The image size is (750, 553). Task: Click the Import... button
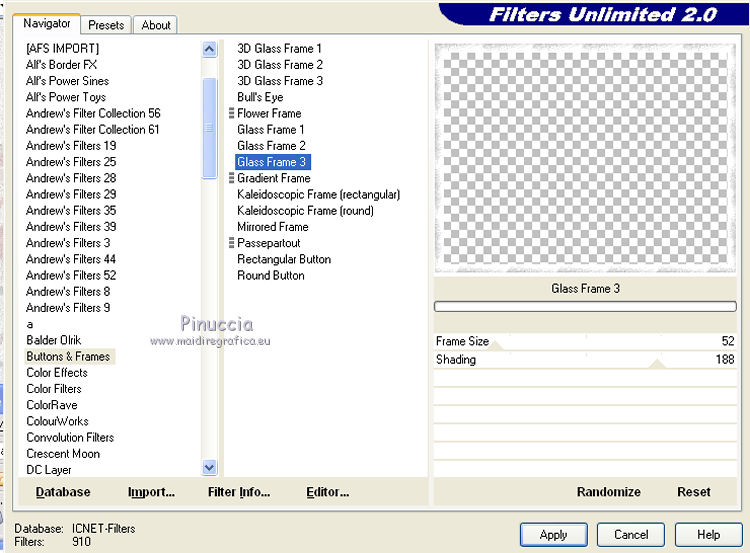(x=151, y=492)
